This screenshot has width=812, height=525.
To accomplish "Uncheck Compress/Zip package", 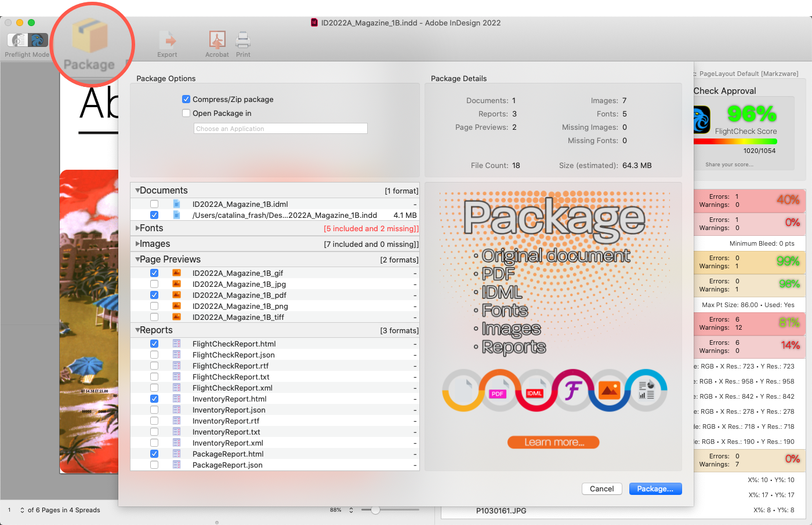I will tap(186, 99).
